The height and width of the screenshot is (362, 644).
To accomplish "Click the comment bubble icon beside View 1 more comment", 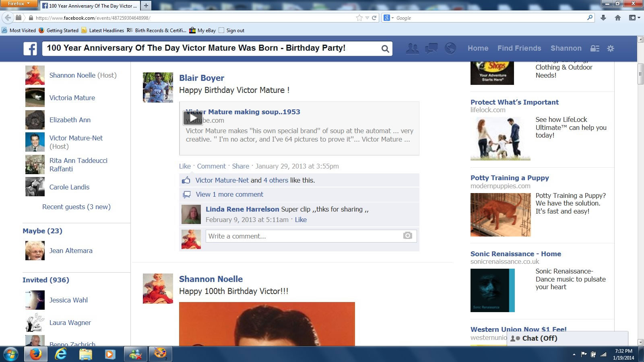I will coord(187,195).
